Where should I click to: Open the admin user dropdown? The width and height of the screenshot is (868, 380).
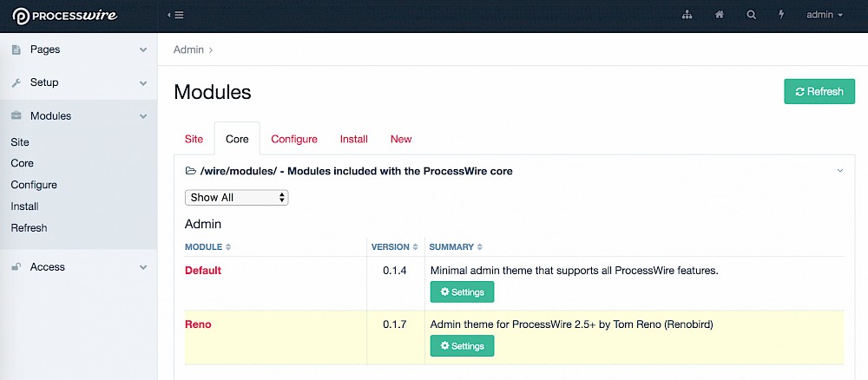(825, 16)
